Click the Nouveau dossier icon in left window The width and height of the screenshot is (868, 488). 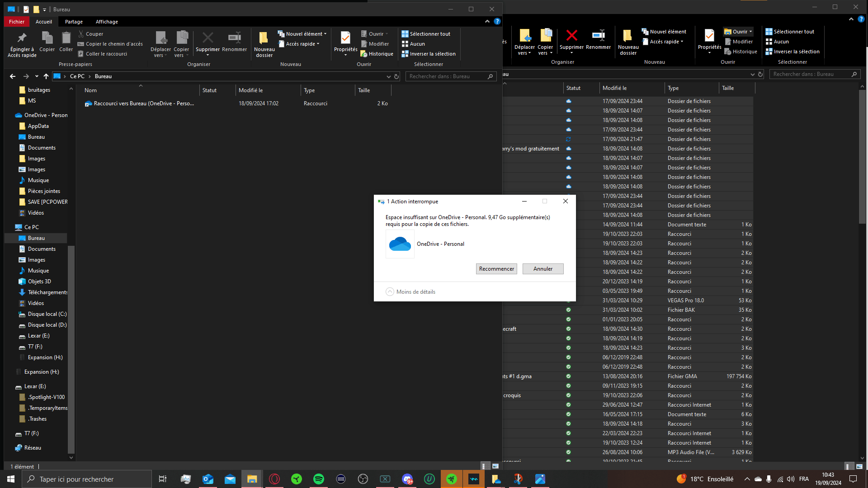coord(264,38)
